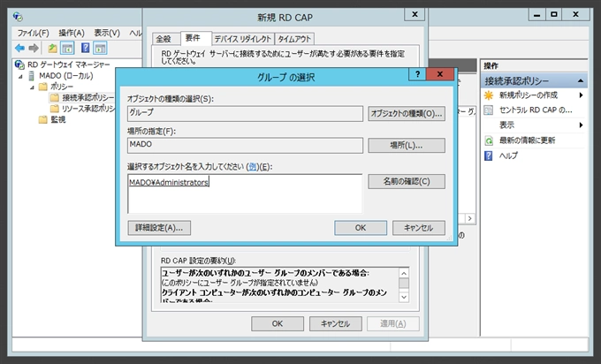
Task: Click the Help icon in actions pane
Action: pyautogui.click(x=488, y=156)
